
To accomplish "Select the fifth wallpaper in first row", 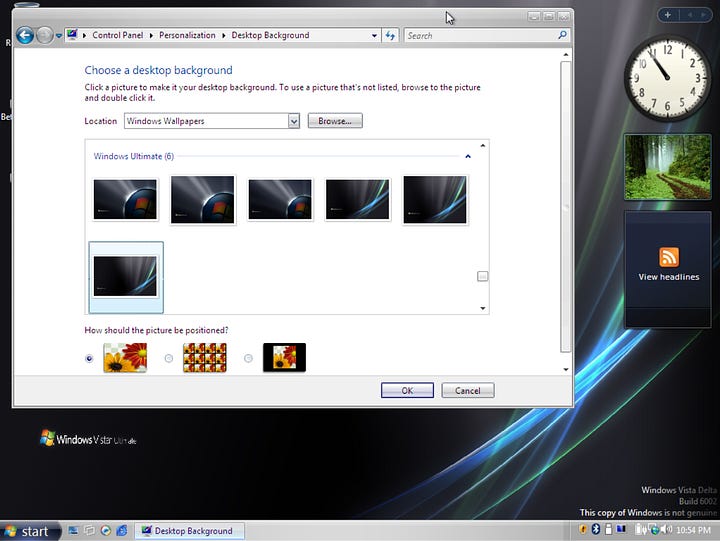I will pos(434,199).
